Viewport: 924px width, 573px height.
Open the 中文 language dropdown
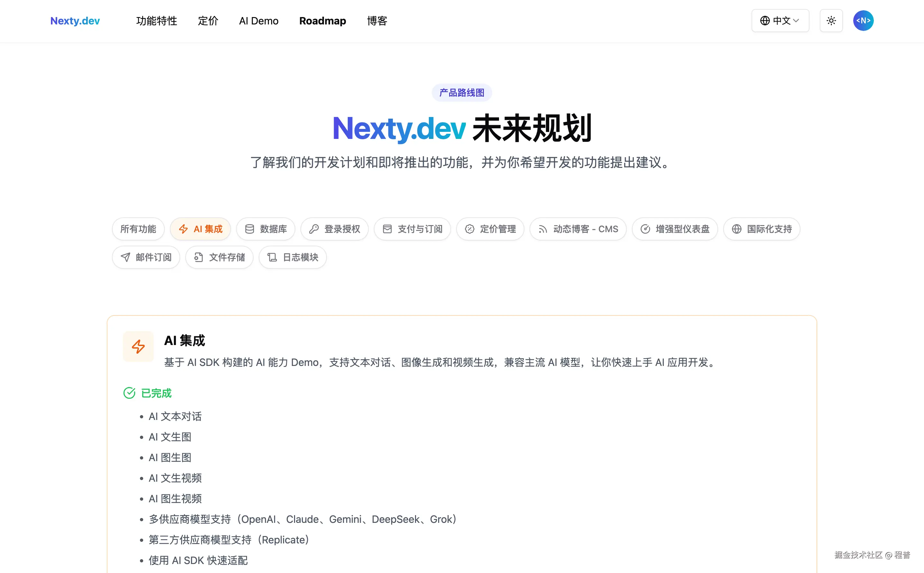pyautogui.click(x=780, y=21)
